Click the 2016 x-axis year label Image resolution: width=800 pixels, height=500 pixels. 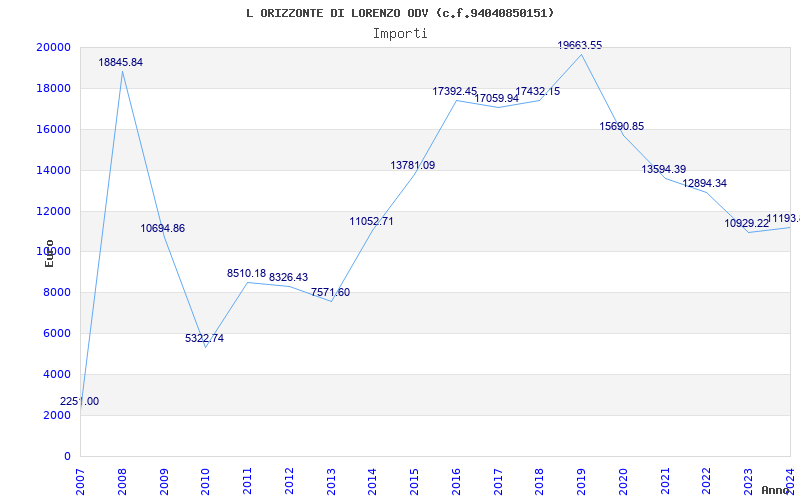[456, 482]
